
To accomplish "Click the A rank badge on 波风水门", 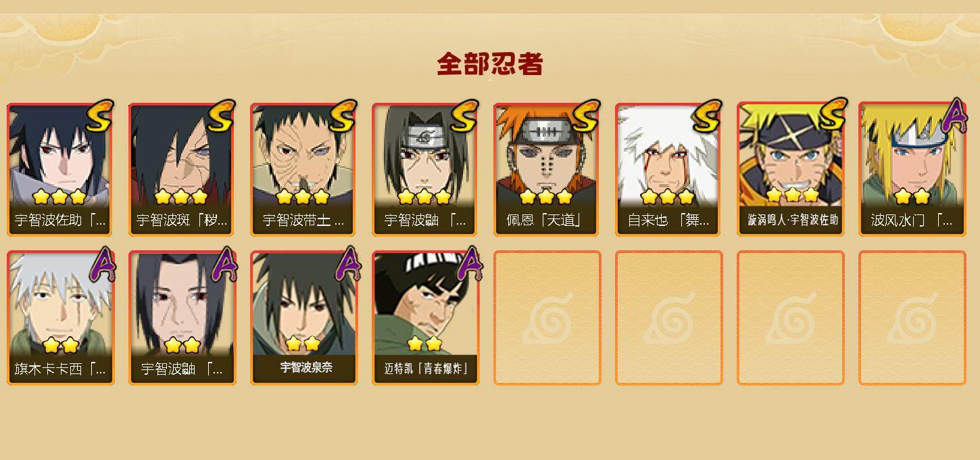I will [x=954, y=115].
